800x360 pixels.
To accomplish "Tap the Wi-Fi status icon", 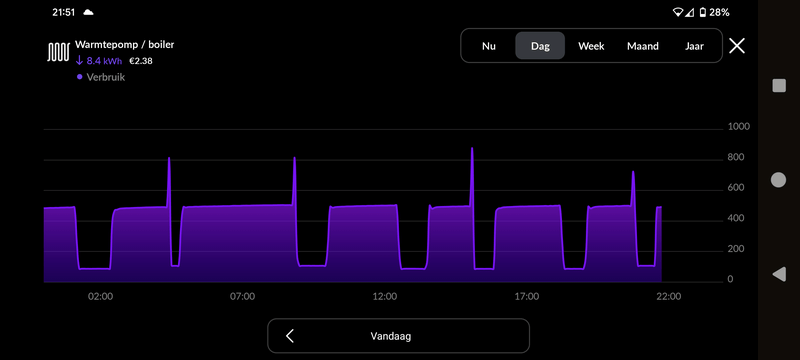I will coord(678,12).
